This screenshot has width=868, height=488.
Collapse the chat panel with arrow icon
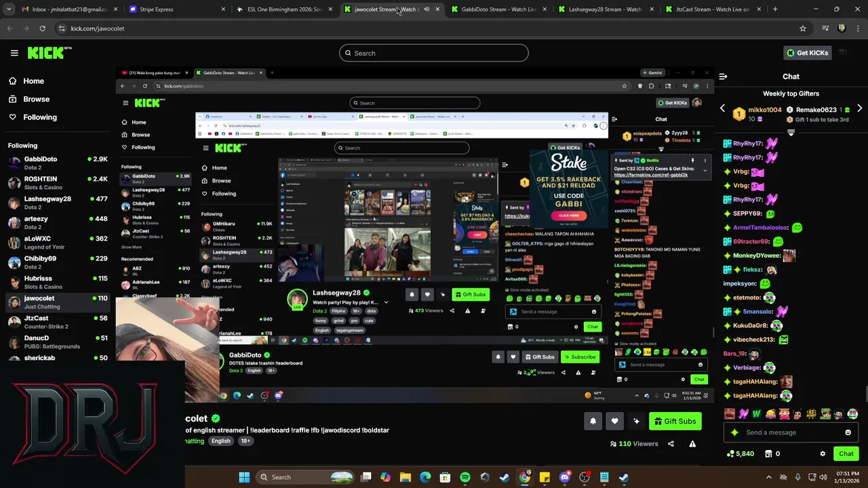(723, 77)
